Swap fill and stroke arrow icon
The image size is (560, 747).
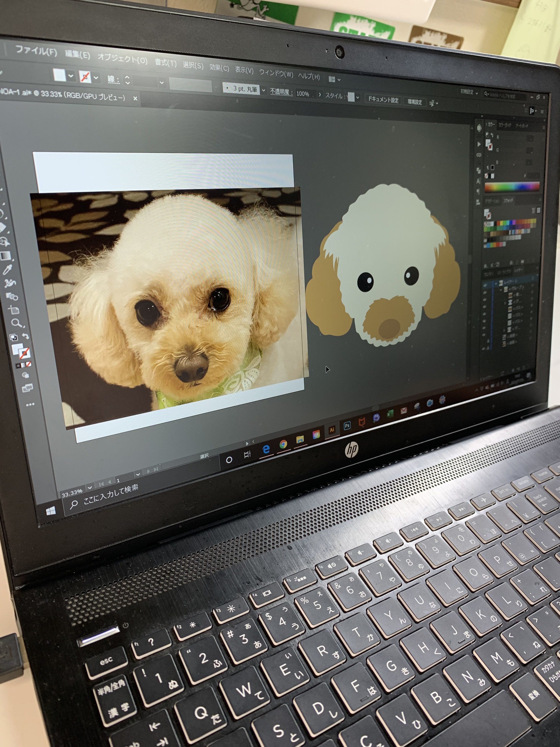tap(25, 336)
